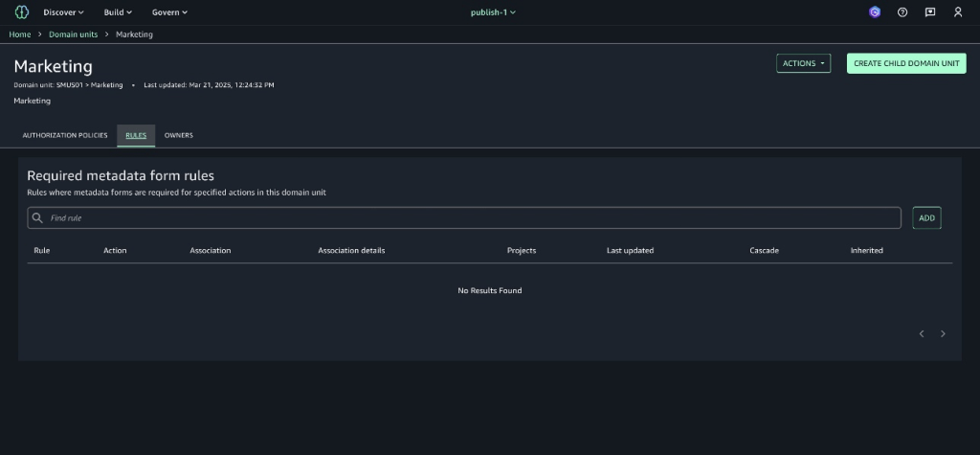Click the magnifier icon in Find rule
The width and height of the screenshot is (980, 455).
click(x=37, y=218)
